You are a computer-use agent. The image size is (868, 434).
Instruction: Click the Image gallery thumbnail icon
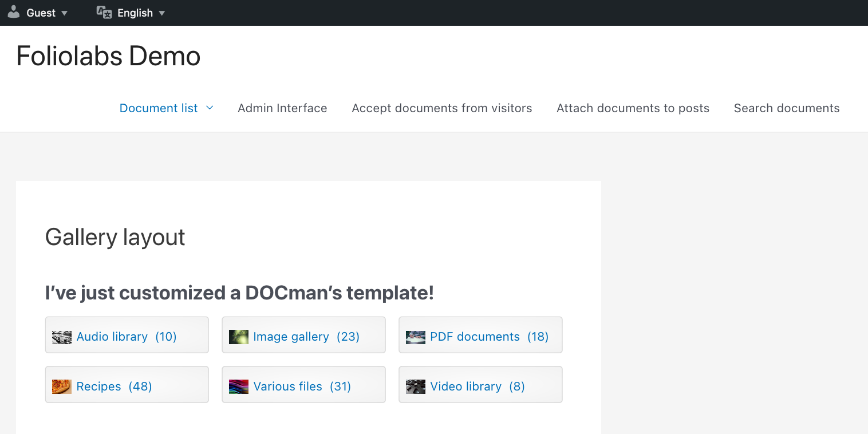(238, 337)
